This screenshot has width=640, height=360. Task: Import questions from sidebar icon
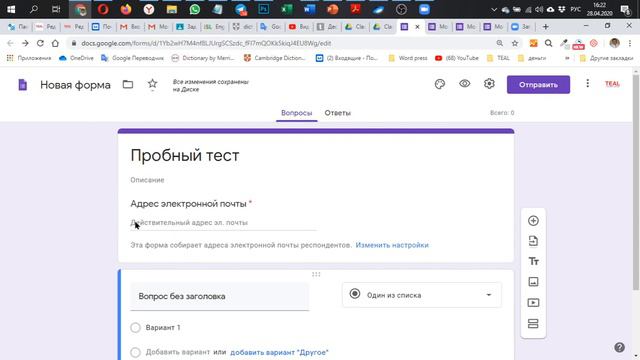tap(533, 241)
